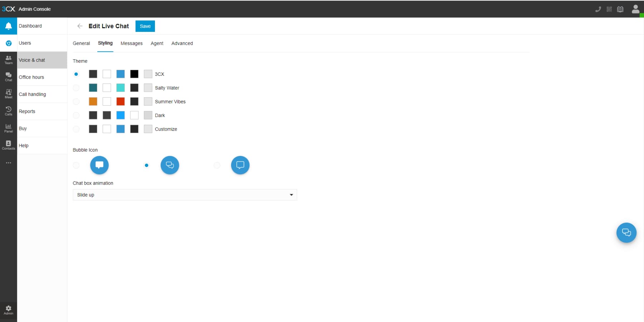Click the Save button
The image size is (644, 322).
tap(145, 26)
